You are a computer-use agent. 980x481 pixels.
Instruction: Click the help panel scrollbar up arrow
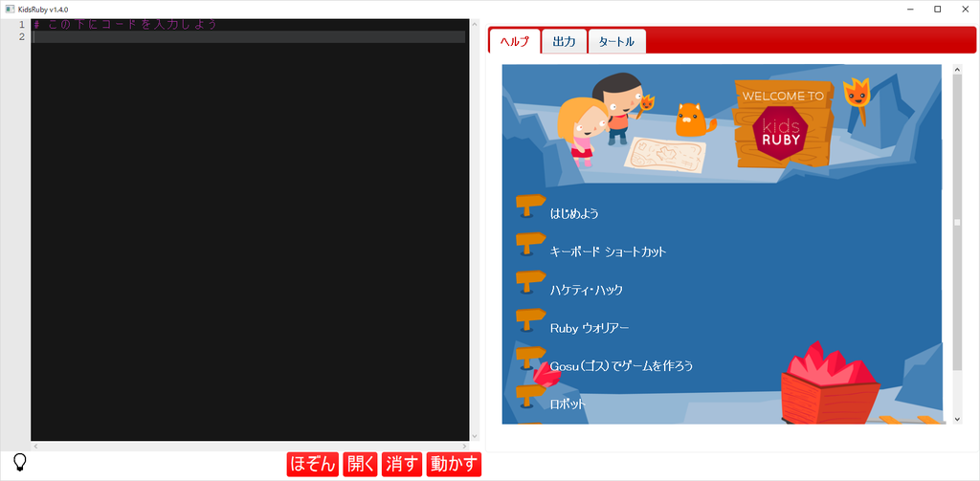(957, 70)
